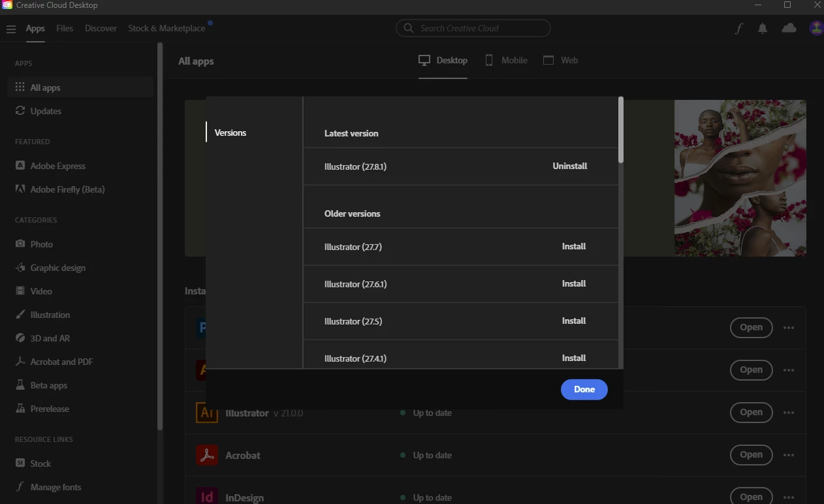
Task: Click the fonts 'f' icon in header
Action: coord(738,29)
